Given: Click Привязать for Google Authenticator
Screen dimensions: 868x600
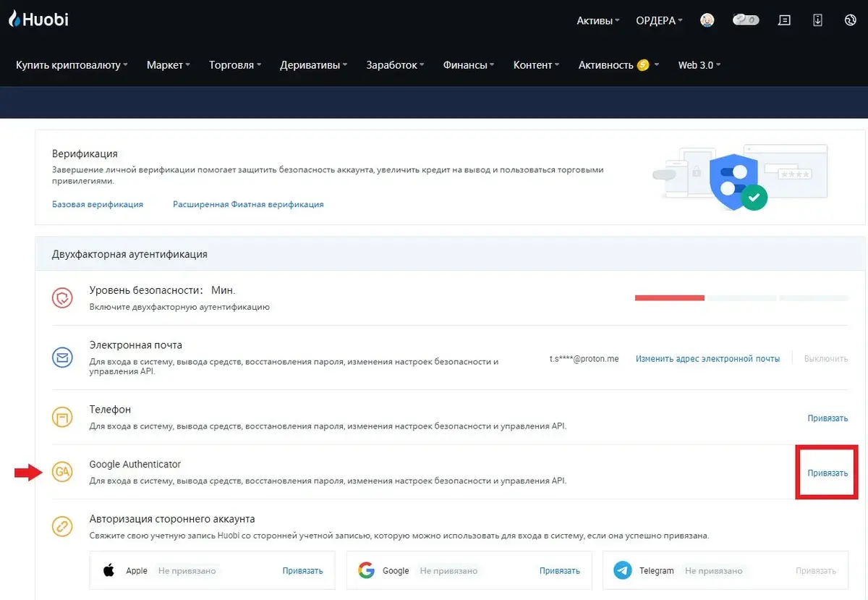Looking at the screenshot, I should pyautogui.click(x=827, y=473).
